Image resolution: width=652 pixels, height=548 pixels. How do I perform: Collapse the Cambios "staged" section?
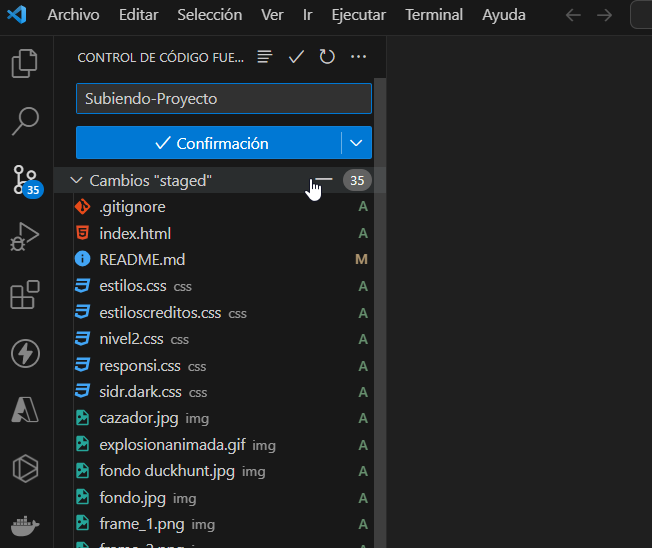coord(76,180)
